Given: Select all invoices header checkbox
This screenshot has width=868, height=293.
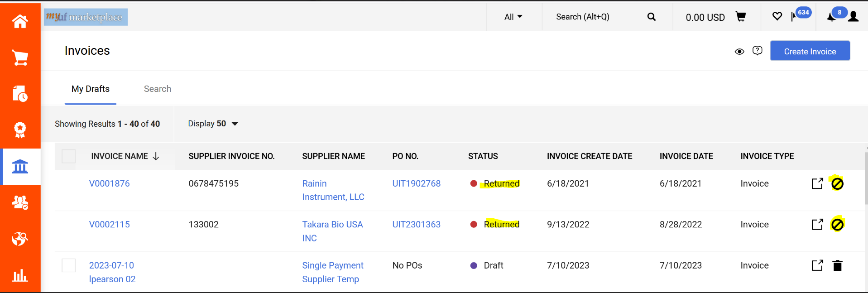Looking at the screenshot, I should click(x=68, y=156).
